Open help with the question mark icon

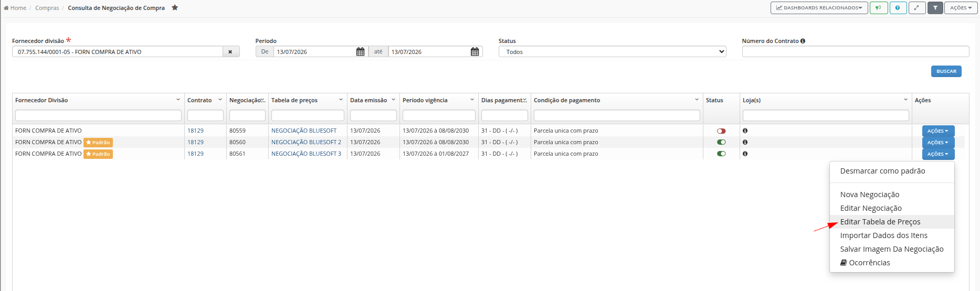[x=898, y=8]
